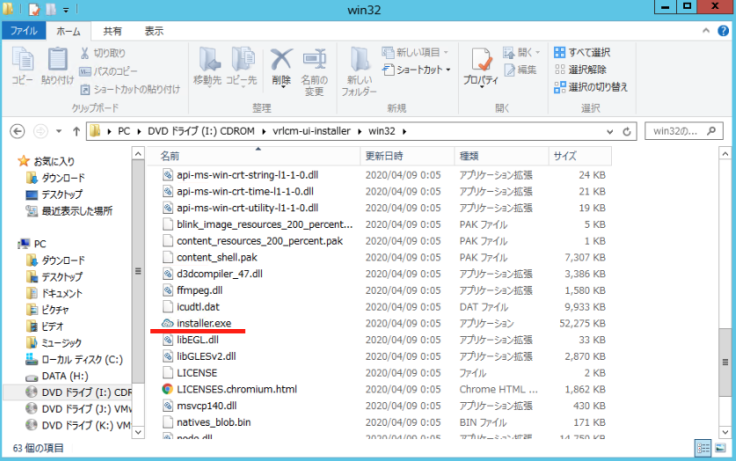Click the Up one level arrow
The height and width of the screenshot is (461, 736).
click(x=76, y=131)
